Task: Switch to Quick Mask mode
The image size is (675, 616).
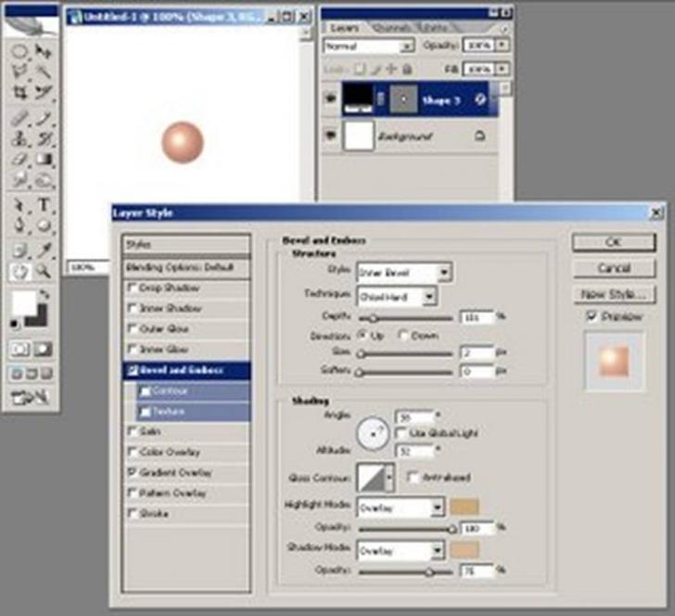Action: [43, 349]
